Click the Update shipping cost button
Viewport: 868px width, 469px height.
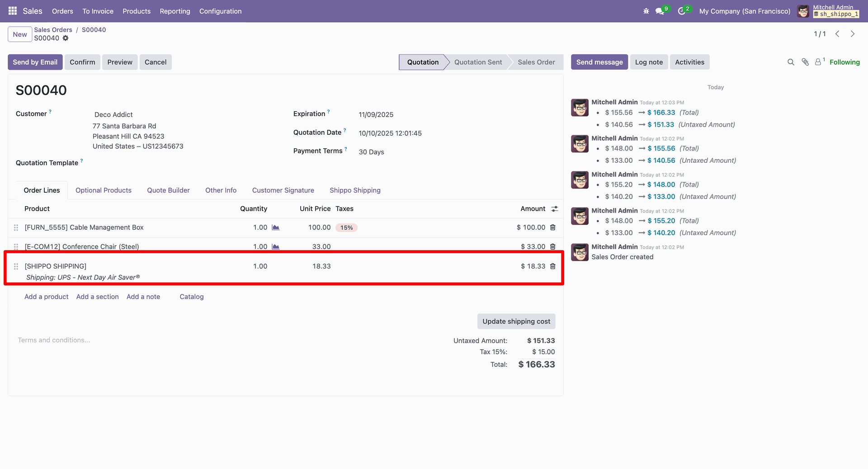[x=516, y=322]
